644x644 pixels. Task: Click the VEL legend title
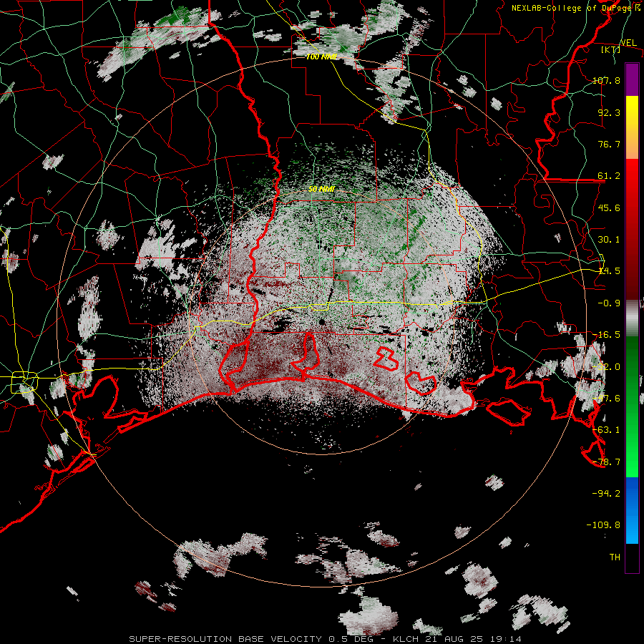tap(628, 42)
